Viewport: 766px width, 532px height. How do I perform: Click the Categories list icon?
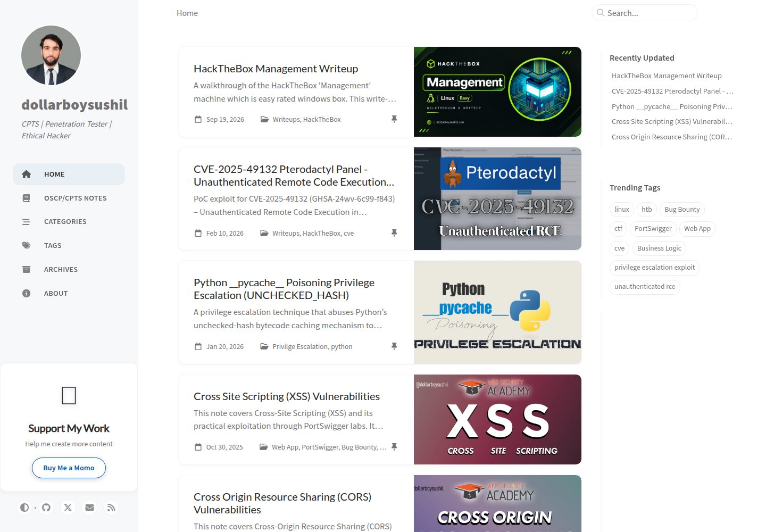(26, 222)
